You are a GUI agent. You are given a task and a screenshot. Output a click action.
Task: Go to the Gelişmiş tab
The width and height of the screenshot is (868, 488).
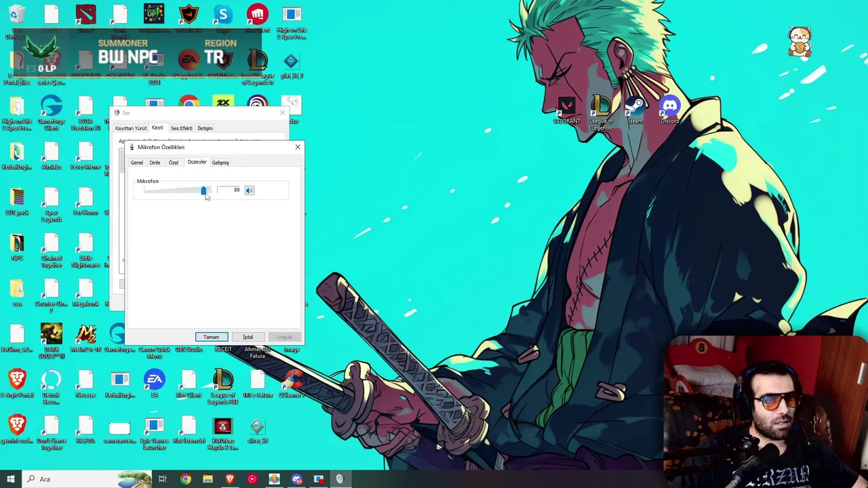pyautogui.click(x=220, y=163)
